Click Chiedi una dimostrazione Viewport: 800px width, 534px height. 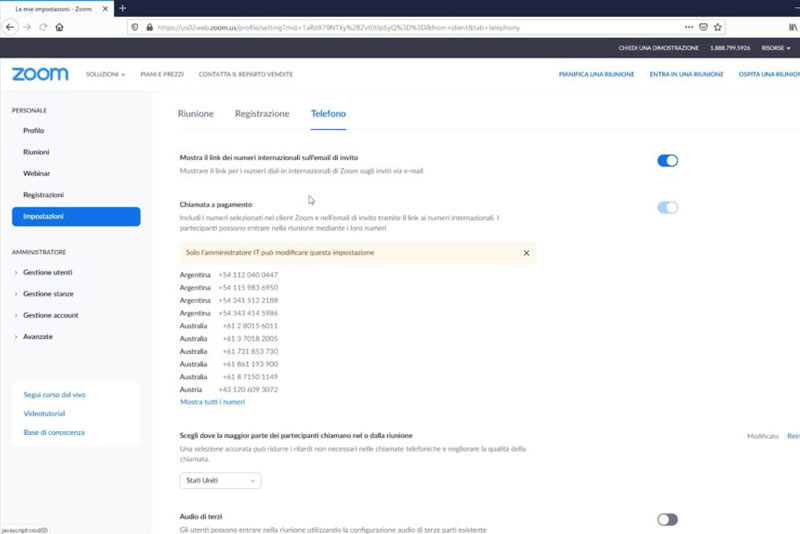click(658, 48)
